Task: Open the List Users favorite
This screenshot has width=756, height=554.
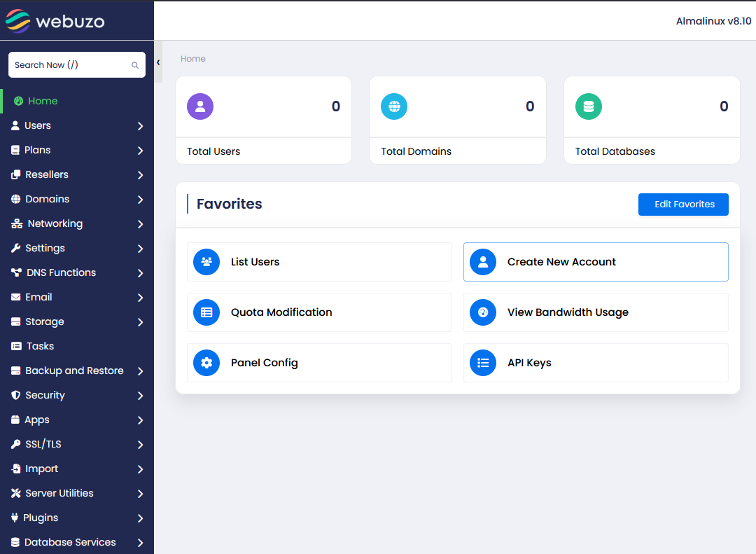Action: coord(319,262)
